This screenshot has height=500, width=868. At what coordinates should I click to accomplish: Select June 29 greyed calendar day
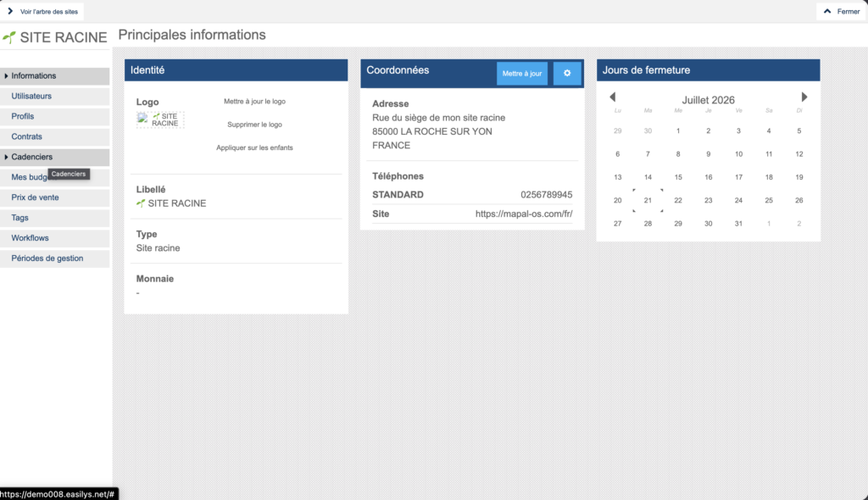618,131
